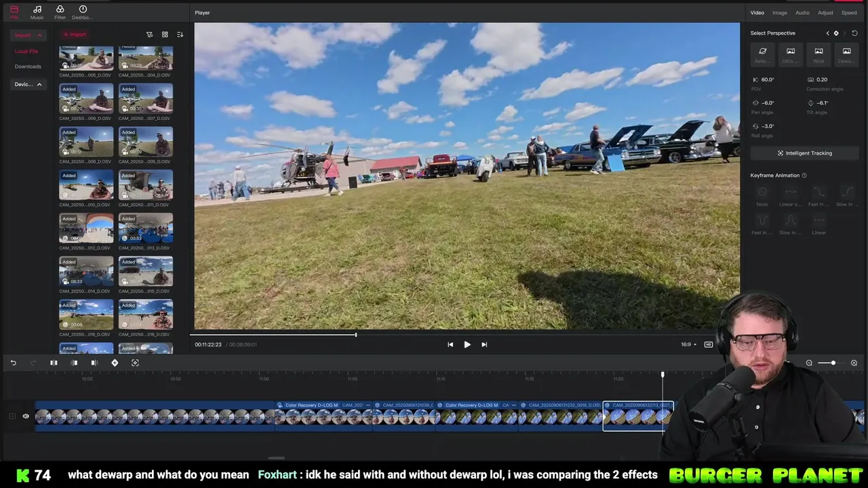Edit the Correction angle value 0.20

822,79
